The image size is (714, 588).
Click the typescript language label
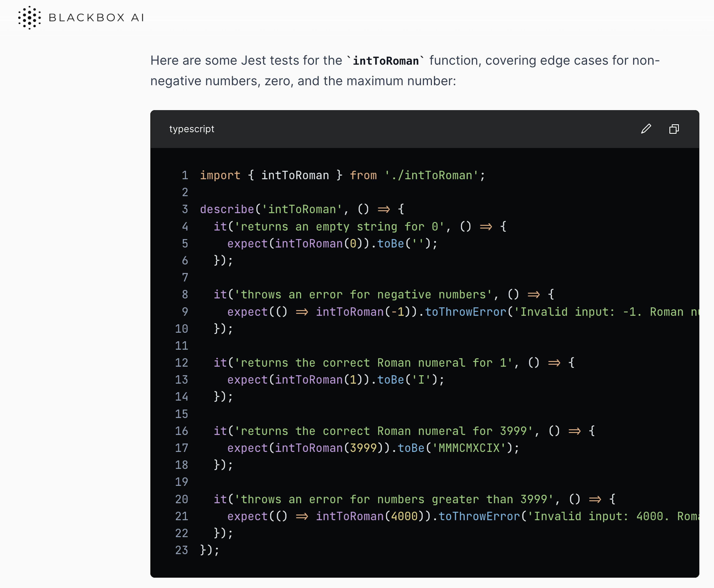192,129
